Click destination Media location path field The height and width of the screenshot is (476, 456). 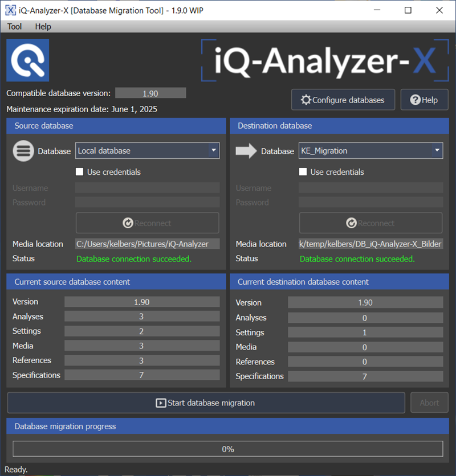[x=371, y=244]
